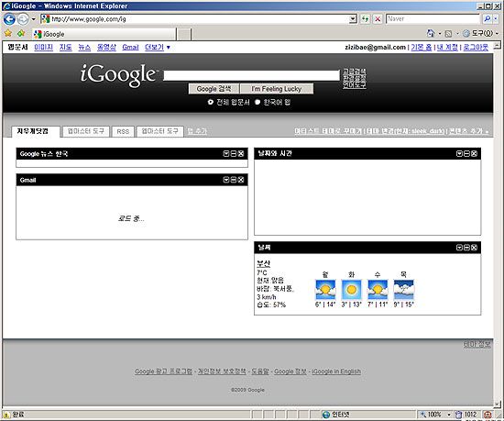Open the search provider dropdown arrow
Screen dimensions: 504x421
pyautogui.click(x=496, y=19)
